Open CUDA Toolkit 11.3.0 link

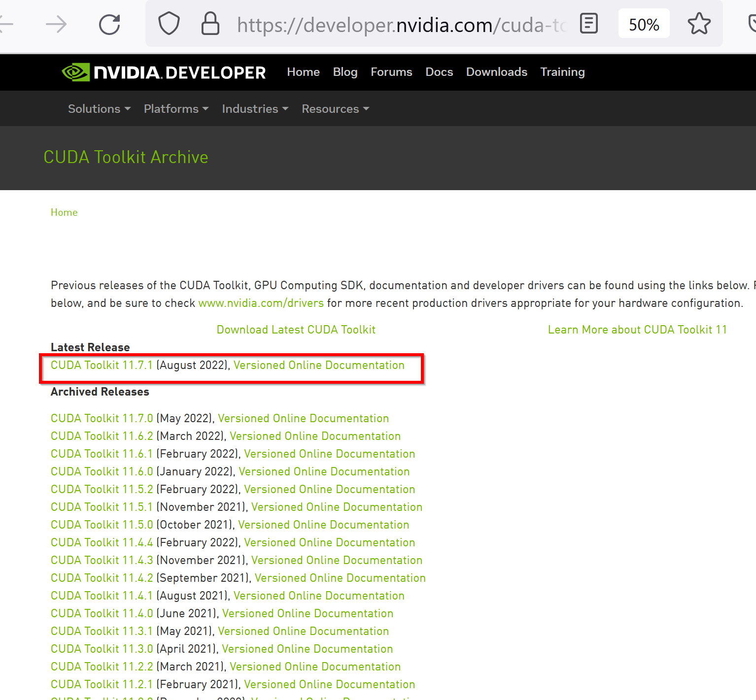(x=102, y=649)
